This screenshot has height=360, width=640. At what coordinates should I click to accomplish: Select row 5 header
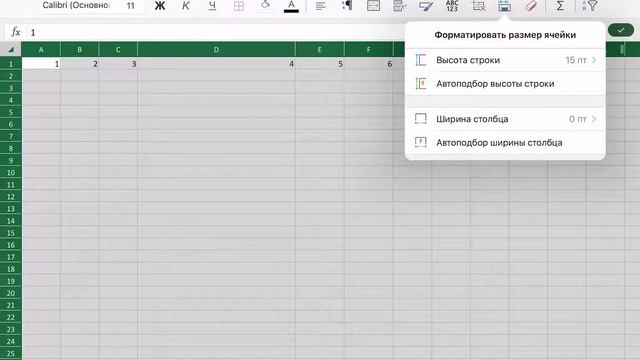click(x=11, y=112)
